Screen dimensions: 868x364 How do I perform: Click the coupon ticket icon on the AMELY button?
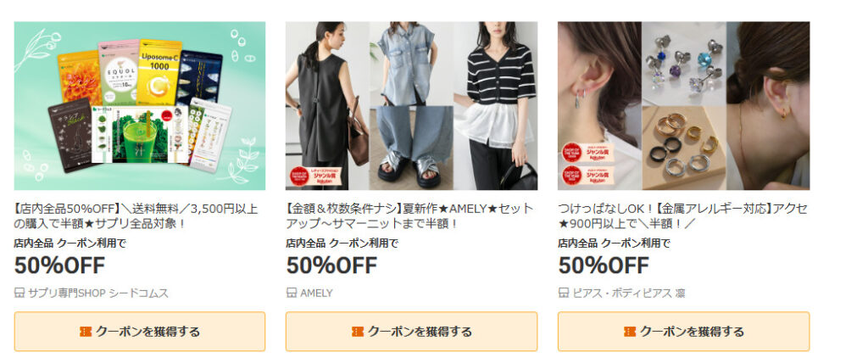pos(358,331)
